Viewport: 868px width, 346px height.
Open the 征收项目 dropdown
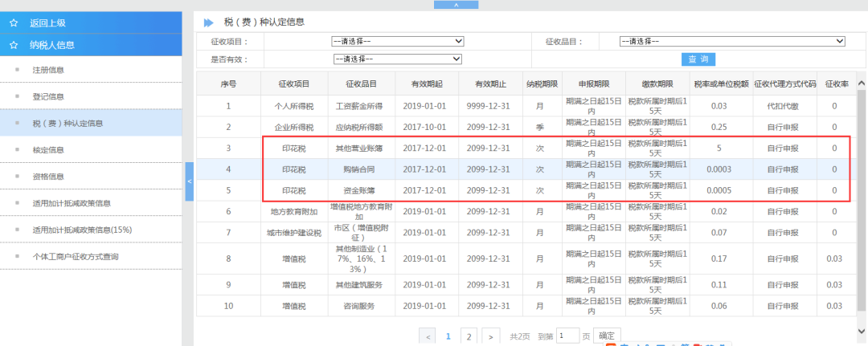tap(397, 42)
